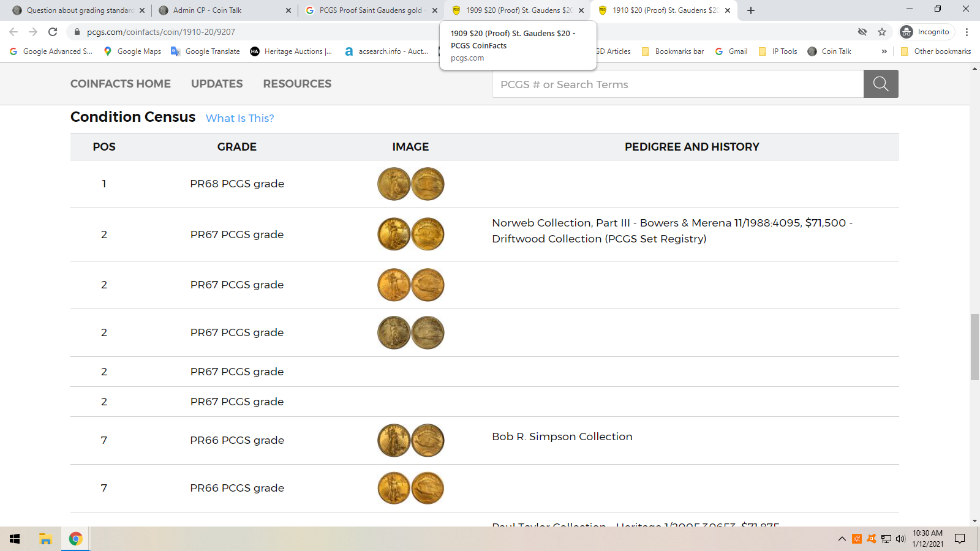Click the site lock icon in address bar
This screenshot has width=980, height=551.
pos(77,32)
